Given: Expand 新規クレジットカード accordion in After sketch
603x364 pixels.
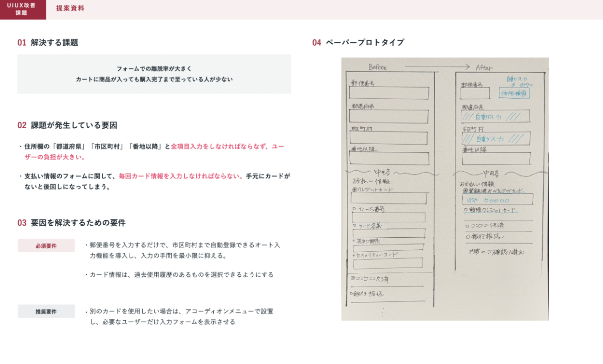Looking at the screenshot, I should coord(490,211).
